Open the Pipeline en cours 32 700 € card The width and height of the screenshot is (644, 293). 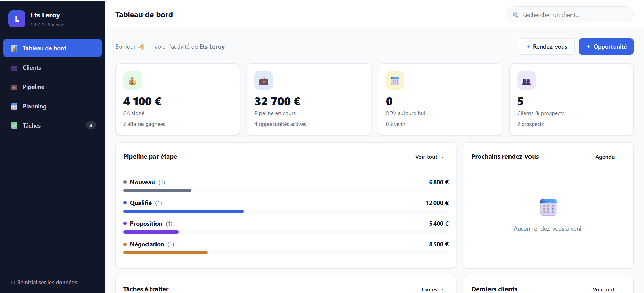pos(309,99)
